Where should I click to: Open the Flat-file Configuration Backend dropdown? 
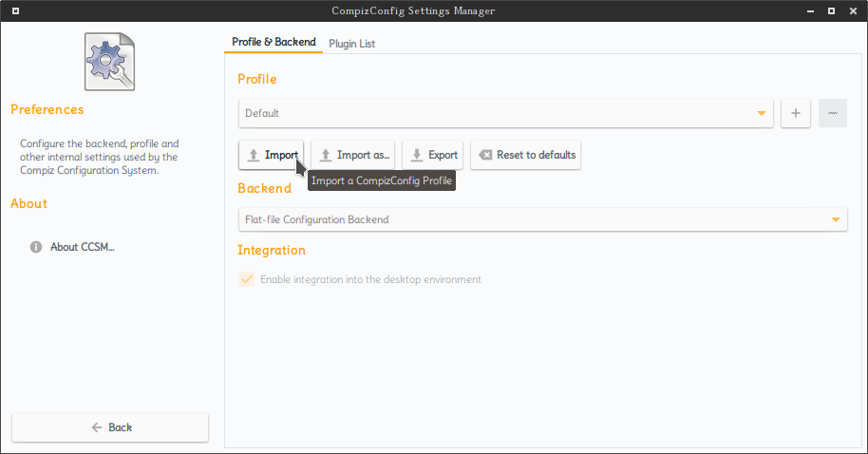pos(543,219)
